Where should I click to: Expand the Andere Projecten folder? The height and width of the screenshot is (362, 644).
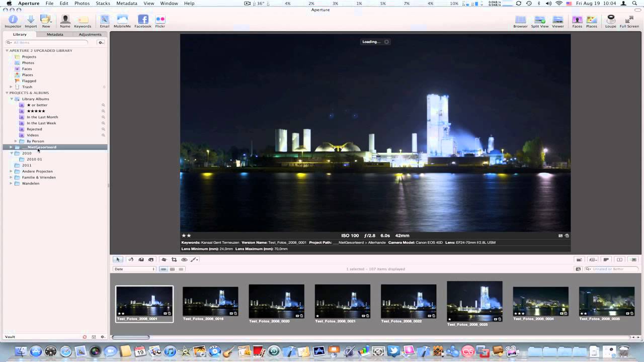pyautogui.click(x=11, y=171)
